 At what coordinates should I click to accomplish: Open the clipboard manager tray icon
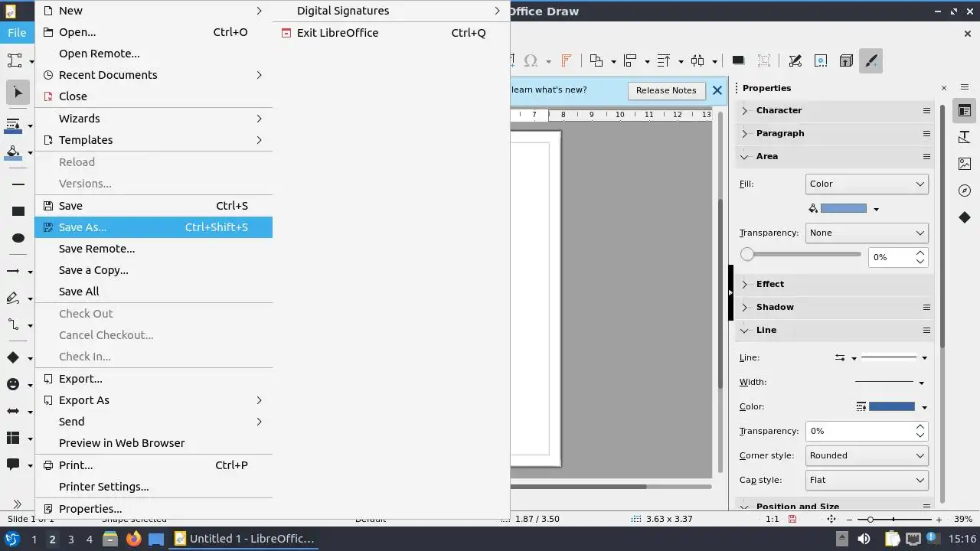(x=892, y=539)
